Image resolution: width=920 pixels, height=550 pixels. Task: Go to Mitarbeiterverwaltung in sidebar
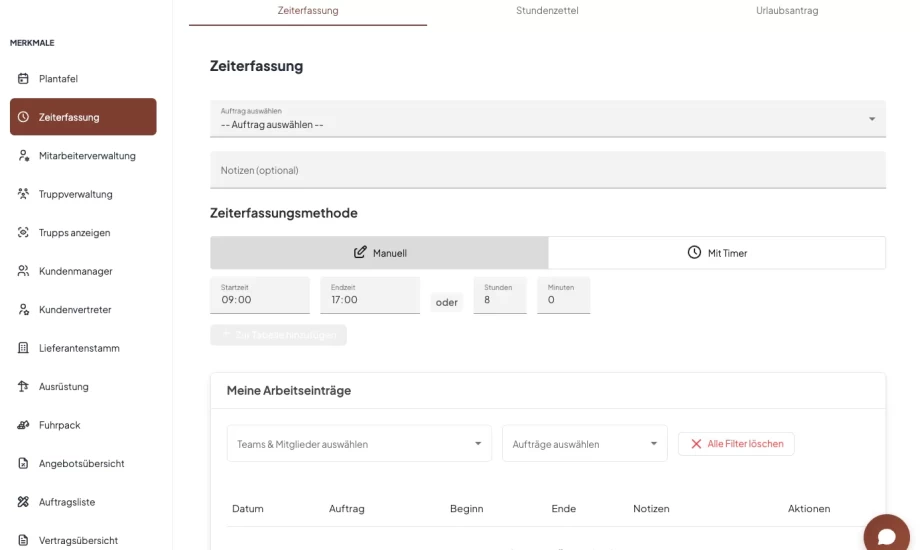tap(83, 156)
